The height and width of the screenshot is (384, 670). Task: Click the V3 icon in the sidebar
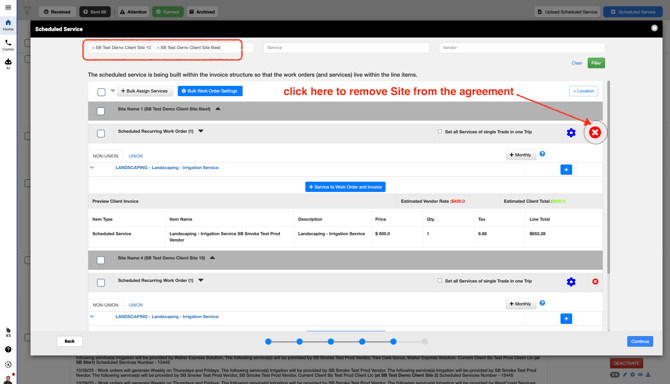pyautogui.click(x=8, y=332)
